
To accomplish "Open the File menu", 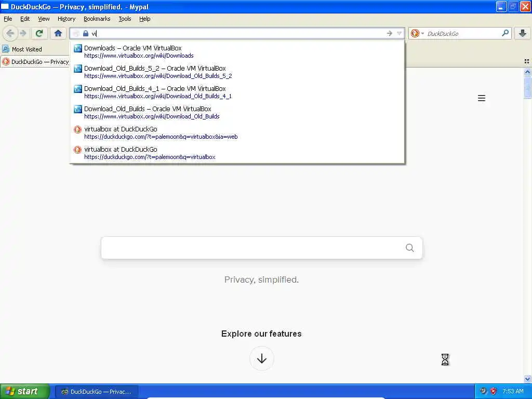I will [8, 19].
